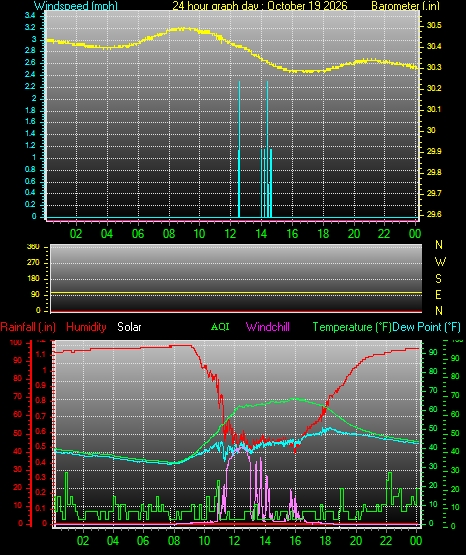Select hour label 20 under the lower graph
The height and width of the screenshot is (555, 466).
coord(356,541)
